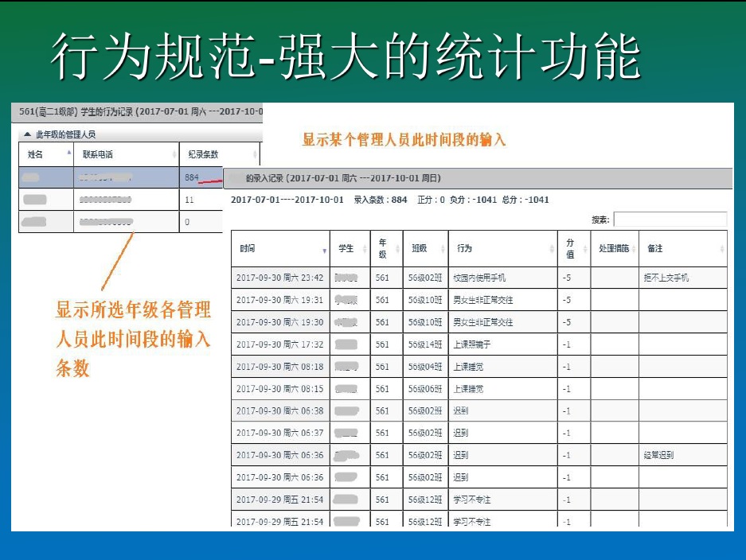
Task: Sort records by 时间 column arrow
Action: coord(324,250)
